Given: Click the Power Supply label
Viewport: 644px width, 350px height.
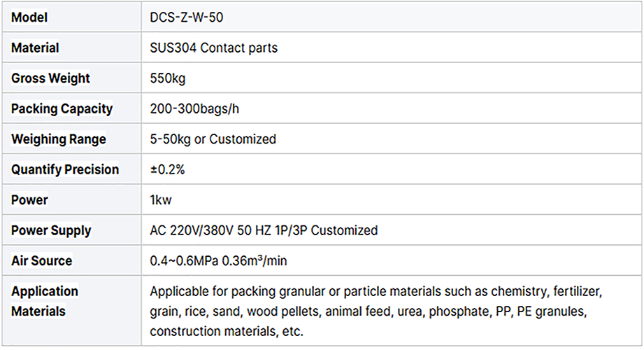Looking at the screenshot, I should click(51, 230).
